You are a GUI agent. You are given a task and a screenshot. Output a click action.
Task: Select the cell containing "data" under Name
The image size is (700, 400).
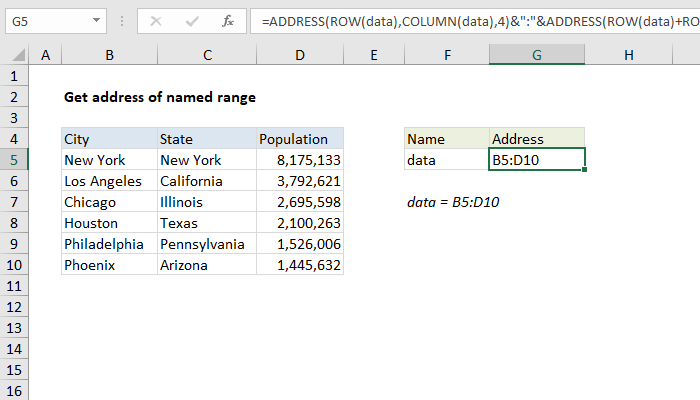tap(447, 159)
